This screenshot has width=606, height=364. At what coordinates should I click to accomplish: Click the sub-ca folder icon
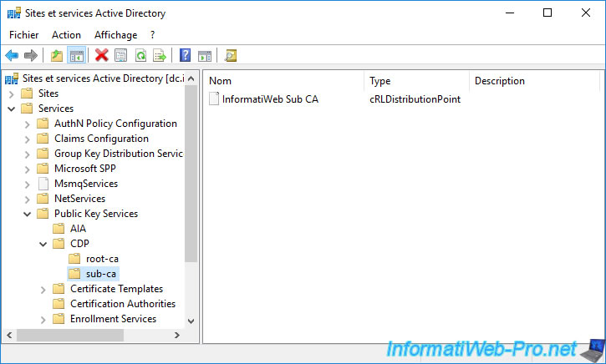tap(74, 274)
